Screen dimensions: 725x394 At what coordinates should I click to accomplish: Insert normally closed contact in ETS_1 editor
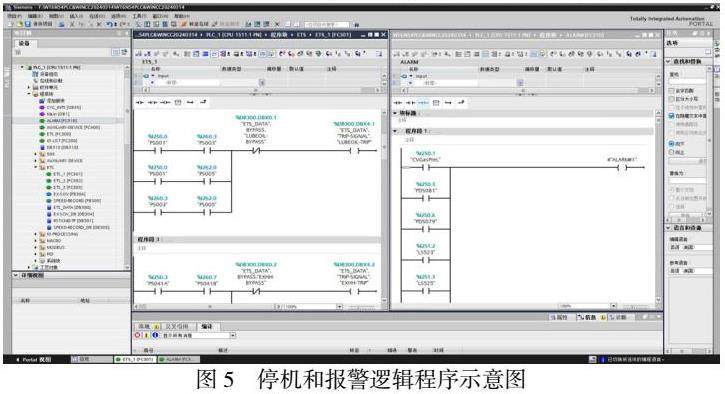coord(152,103)
